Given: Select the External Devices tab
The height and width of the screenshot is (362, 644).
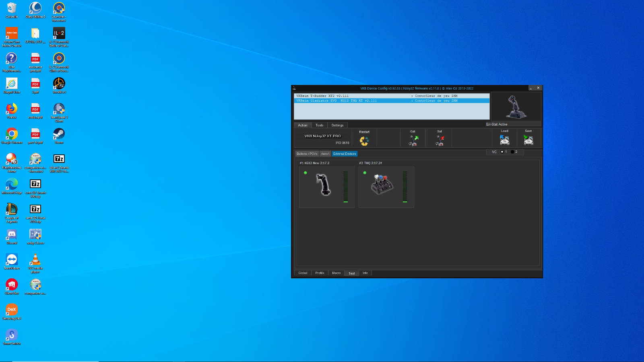Looking at the screenshot, I should (x=345, y=154).
